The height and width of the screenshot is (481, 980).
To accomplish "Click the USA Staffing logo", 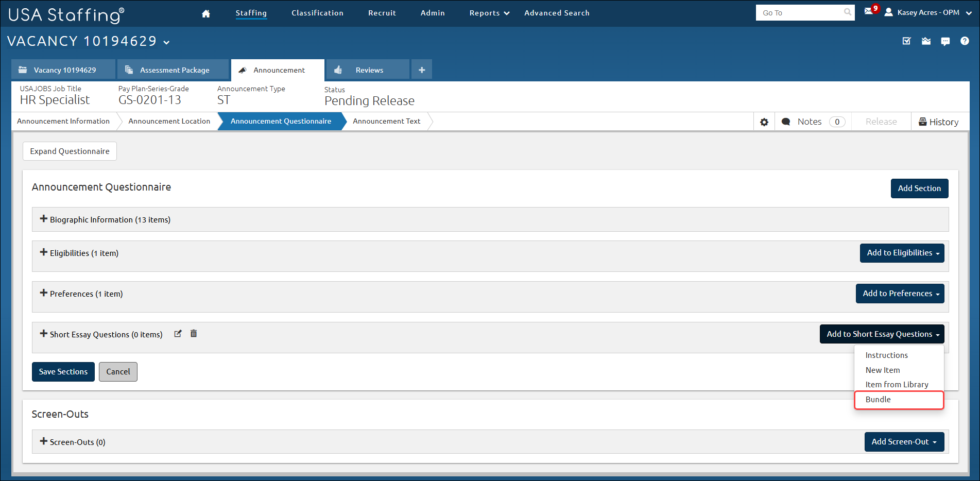I will [x=66, y=14].
